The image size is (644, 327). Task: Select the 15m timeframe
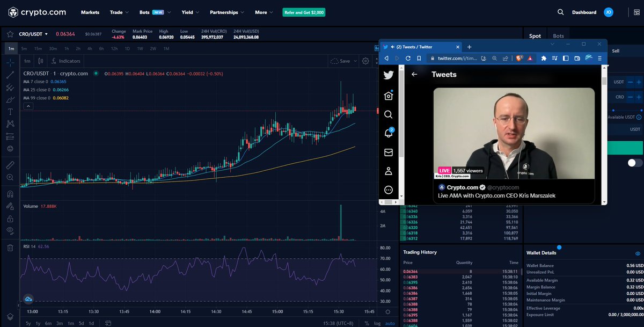[x=38, y=49]
